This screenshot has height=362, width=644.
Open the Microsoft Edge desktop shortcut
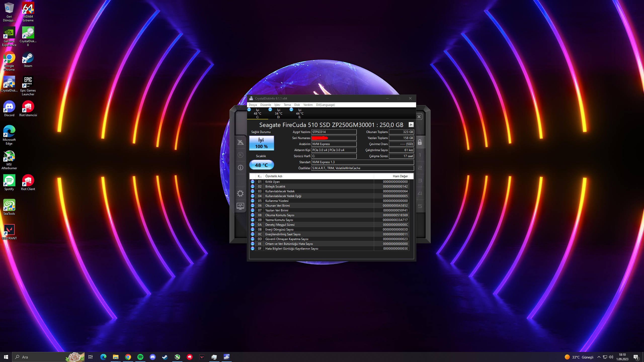coord(9,135)
